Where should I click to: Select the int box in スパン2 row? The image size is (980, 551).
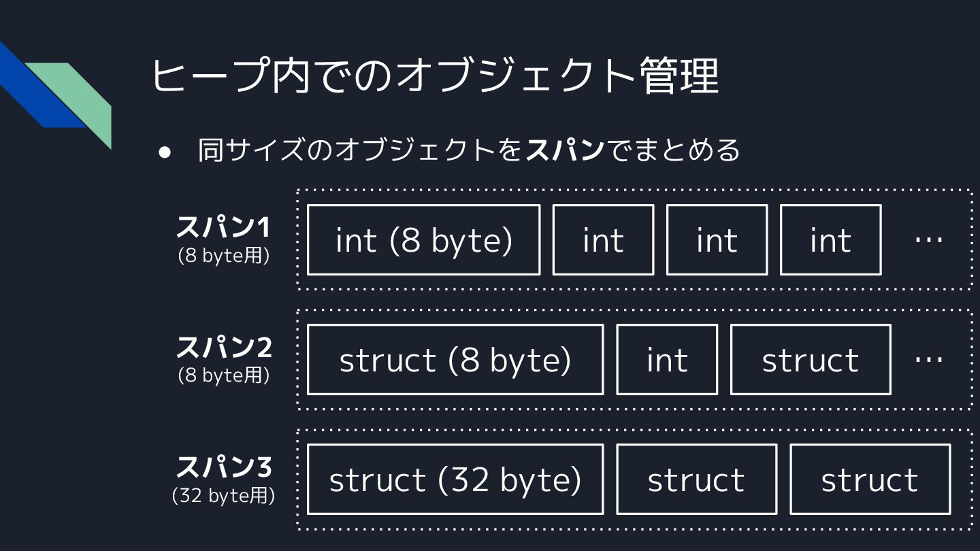[x=667, y=360]
